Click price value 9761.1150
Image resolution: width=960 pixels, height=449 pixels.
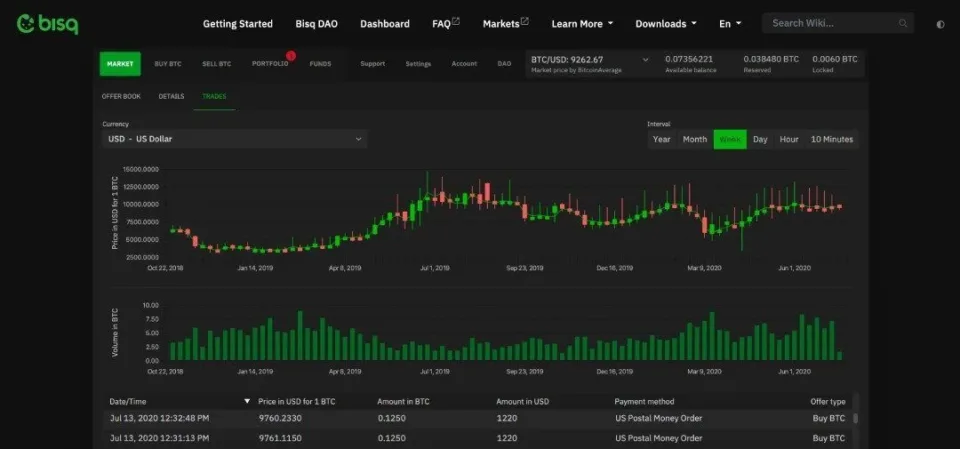click(280, 438)
